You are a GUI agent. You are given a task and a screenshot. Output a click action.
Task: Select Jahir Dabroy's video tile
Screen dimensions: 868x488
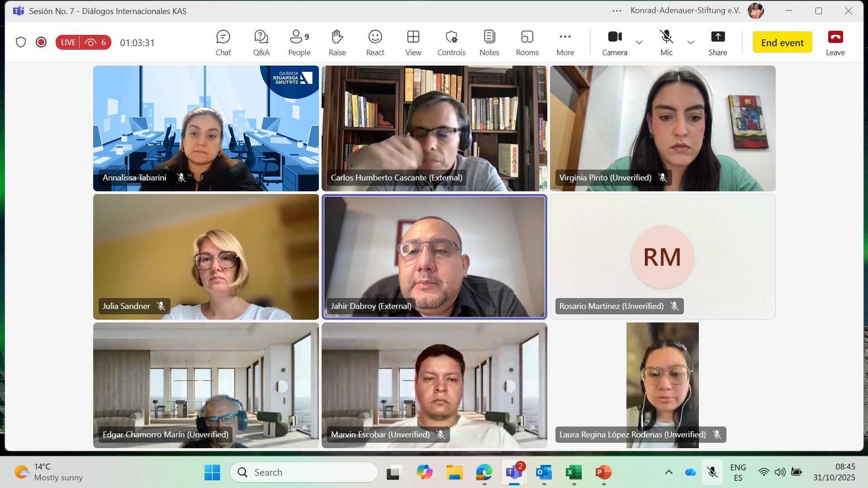[x=434, y=256]
